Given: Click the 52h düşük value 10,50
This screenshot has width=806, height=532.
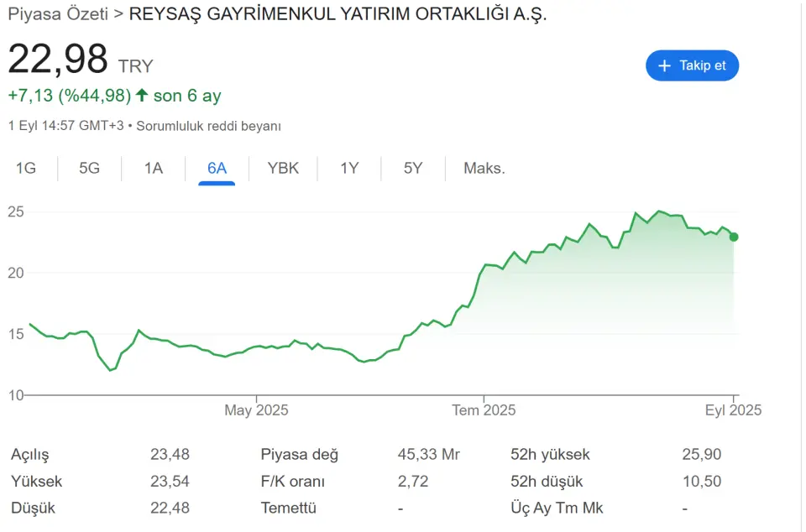Looking at the screenshot, I should point(702,481).
